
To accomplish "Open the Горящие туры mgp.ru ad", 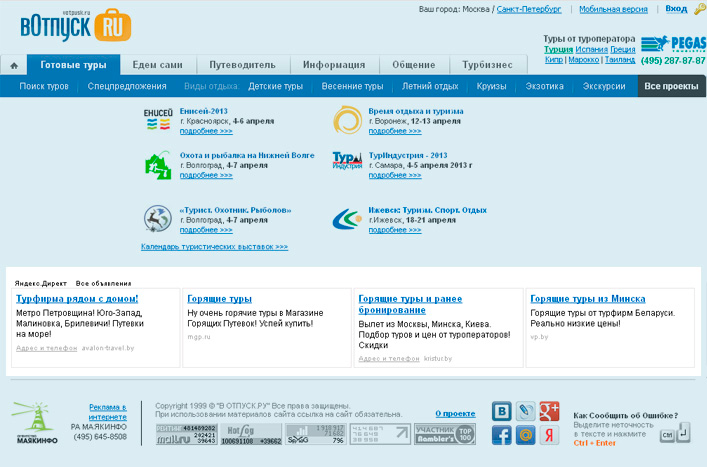I will pyautogui.click(x=220, y=299).
